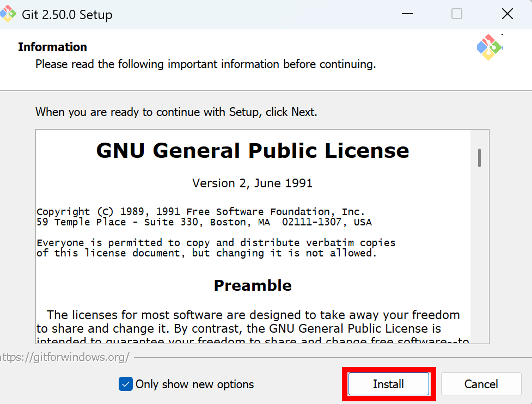Screen dimensions: 532x404
Task: Click the "Please read the following important information" text
Action: [x=206, y=64]
